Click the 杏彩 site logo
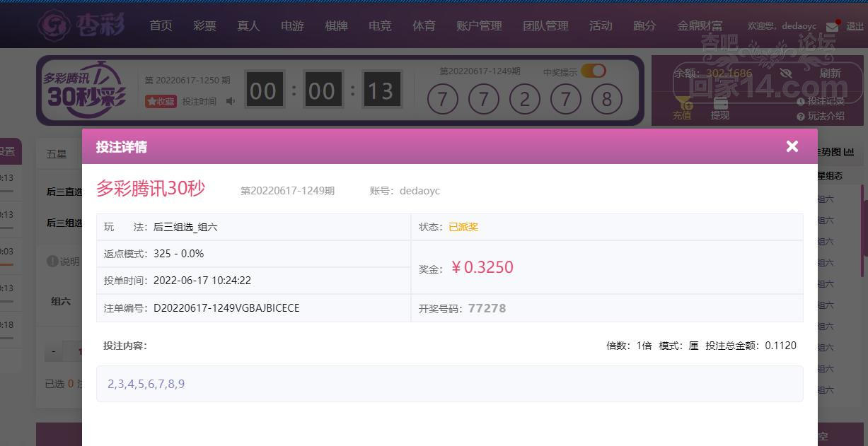The image size is (868, 446). tap(82, 25)
